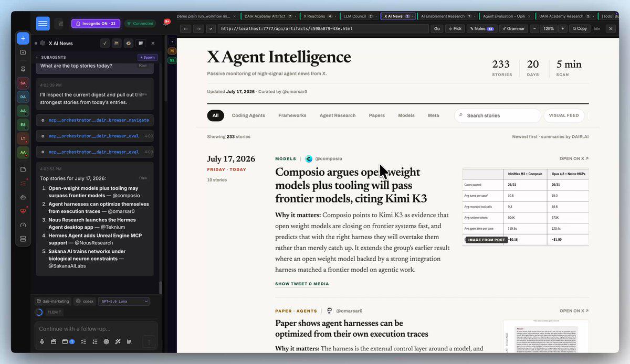
Task: Open the robot icon in the sidebar
Action: (x=23, y=197)
